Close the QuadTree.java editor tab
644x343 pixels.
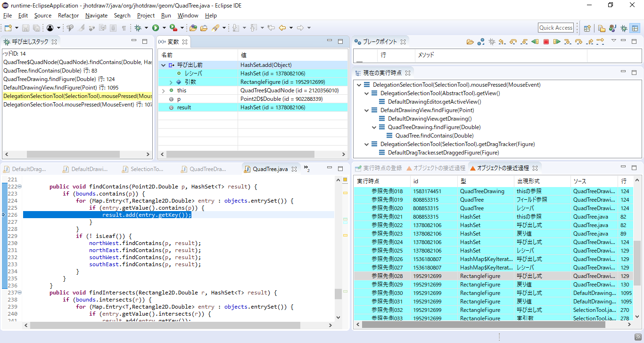point(294,169)
